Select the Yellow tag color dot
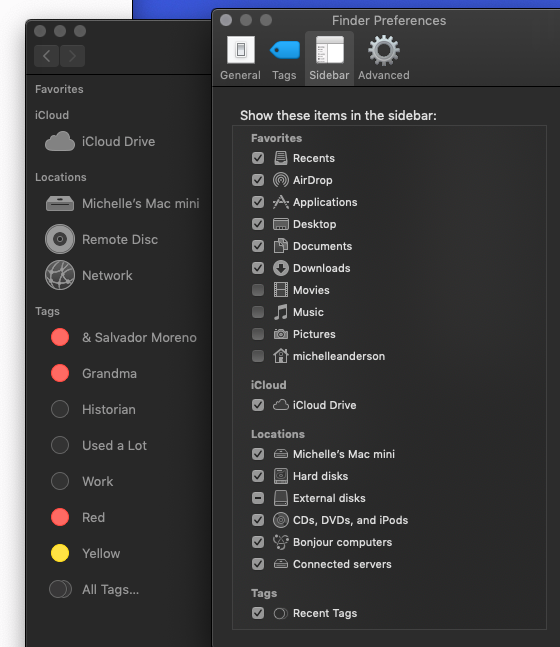The image size is (560, 647). [x=60, y=553]
